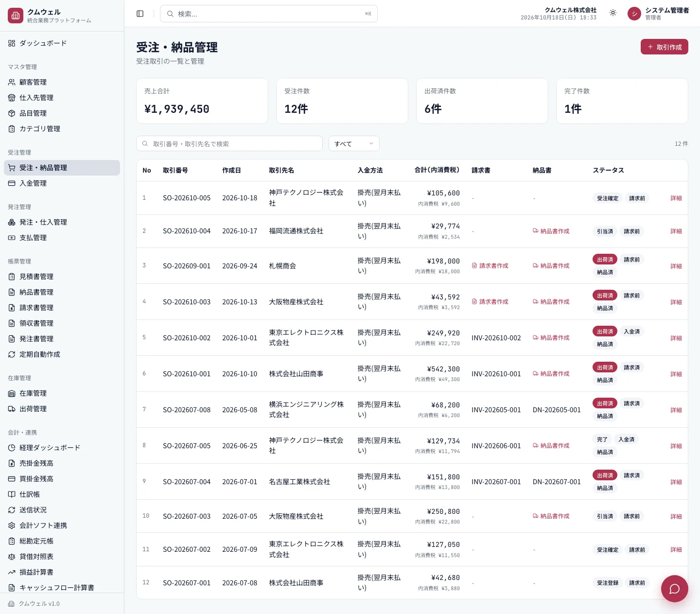Viewport: 700px width, 614px height.
Task: Create invoice for SO-202609-001
Action: tap(490, 266)
